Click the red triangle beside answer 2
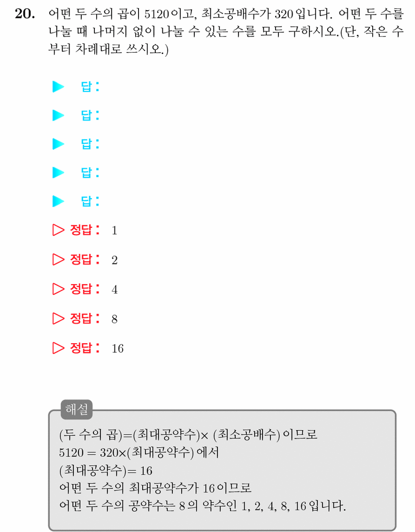This screenshot has height=532, width=415. coord(58,260)
